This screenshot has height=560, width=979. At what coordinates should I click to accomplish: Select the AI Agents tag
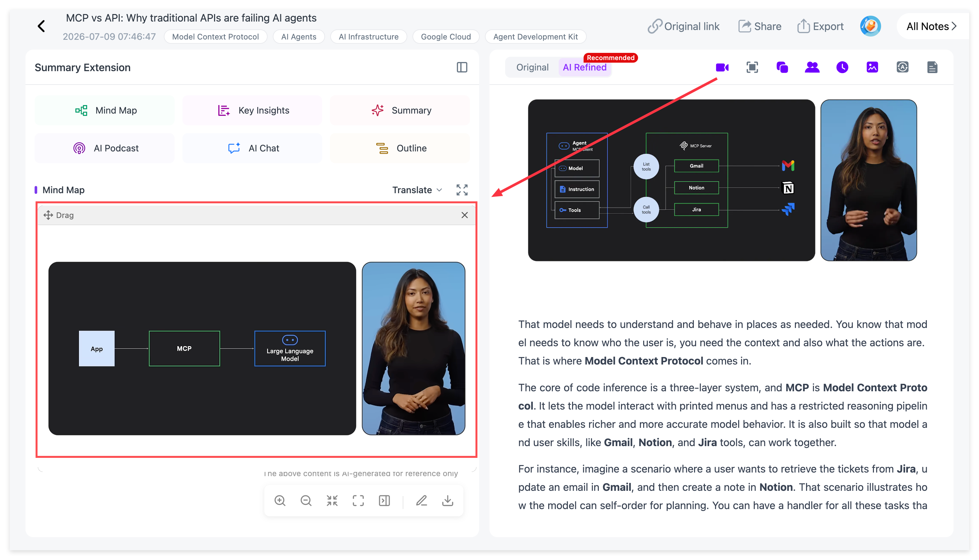tap(299, 37)
